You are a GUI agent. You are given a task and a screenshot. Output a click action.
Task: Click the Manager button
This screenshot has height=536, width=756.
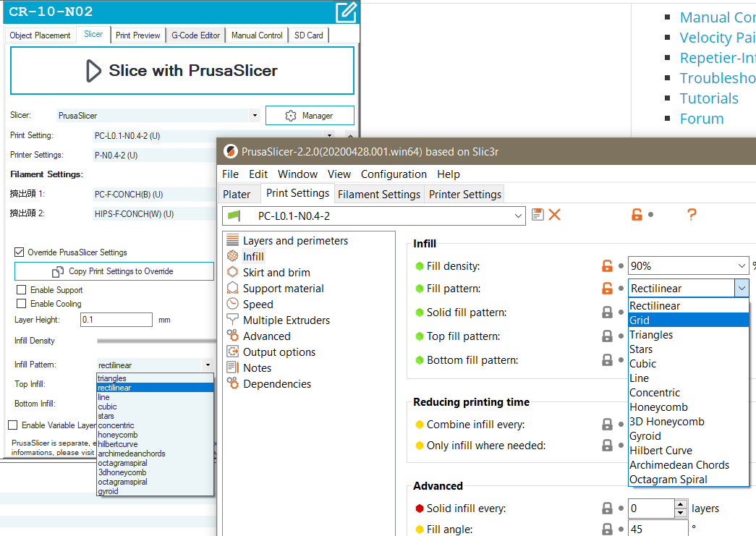(310, 116)
